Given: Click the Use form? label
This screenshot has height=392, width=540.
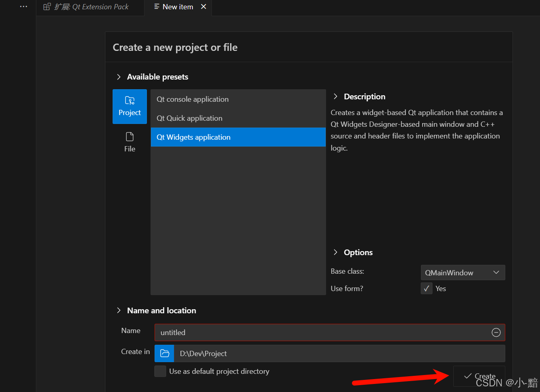Looking at the screenshot, I should [347, 289].
